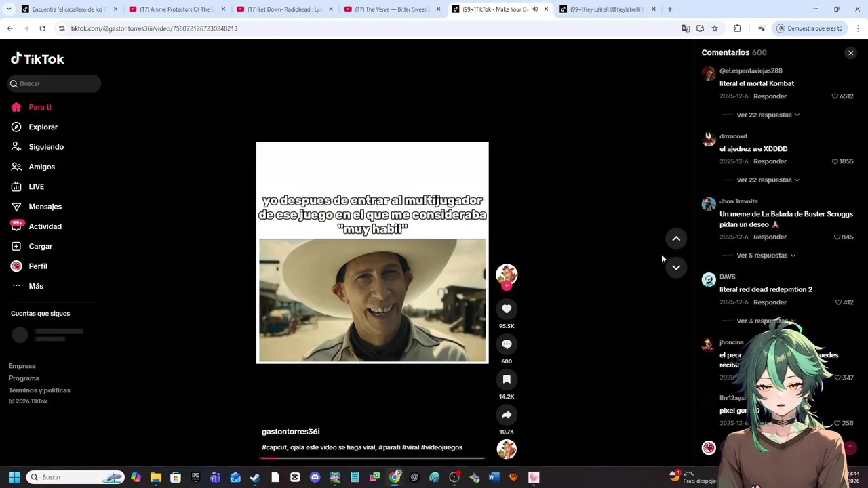
Task: Bookmark this page with the star icon
Action: [715, 28]
